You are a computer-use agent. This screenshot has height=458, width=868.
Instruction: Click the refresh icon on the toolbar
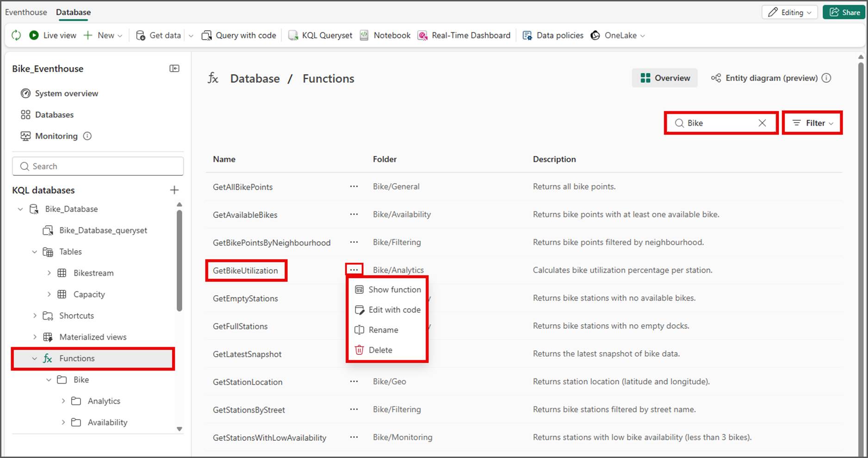point(17,35)
